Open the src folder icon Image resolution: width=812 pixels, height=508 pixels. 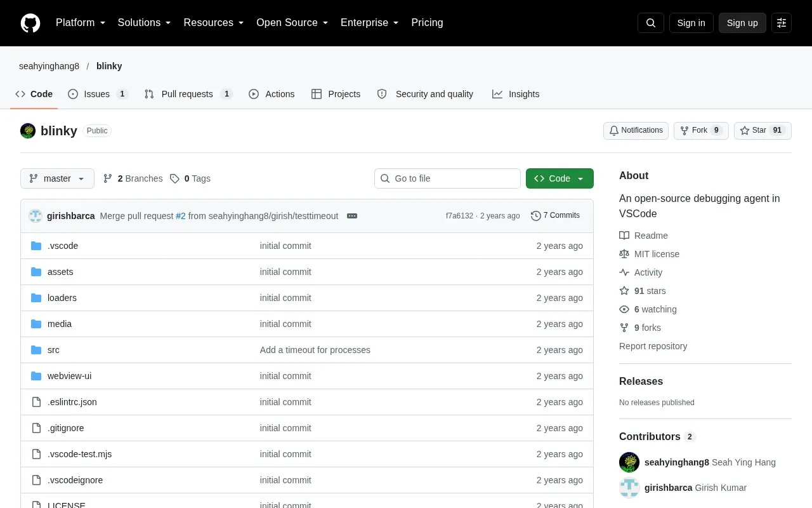tap(36, 350)
